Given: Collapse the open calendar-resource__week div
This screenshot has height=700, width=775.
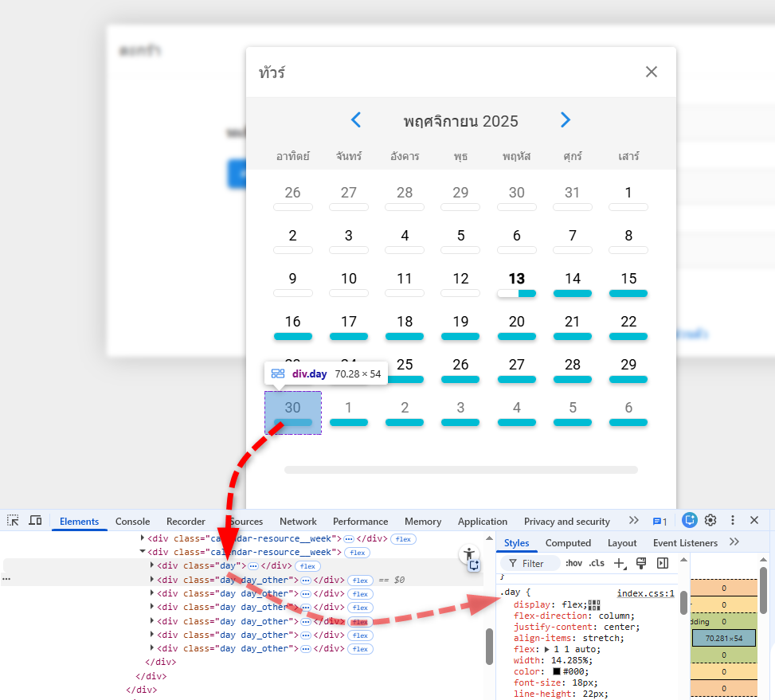Looking at the screenshot, I should click(143, 552).
